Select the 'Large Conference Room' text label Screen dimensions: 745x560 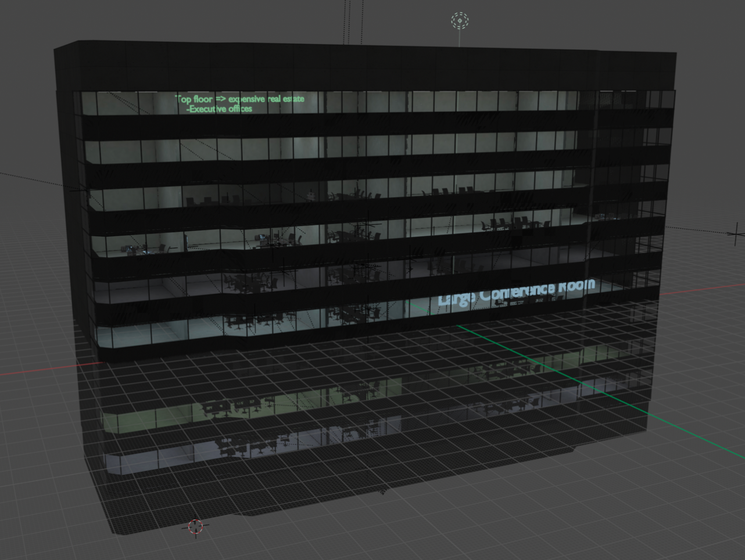click(x=516, y=292)
